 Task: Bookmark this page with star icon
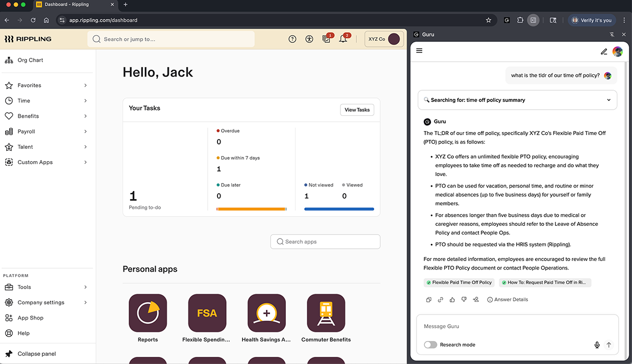coord(489,20)
